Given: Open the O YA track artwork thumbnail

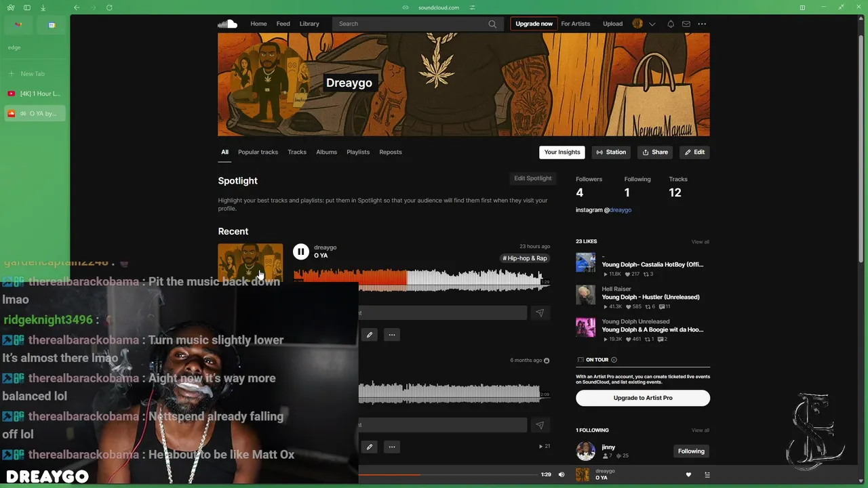Looking at the screenshot, I should [x=250, y=262].
